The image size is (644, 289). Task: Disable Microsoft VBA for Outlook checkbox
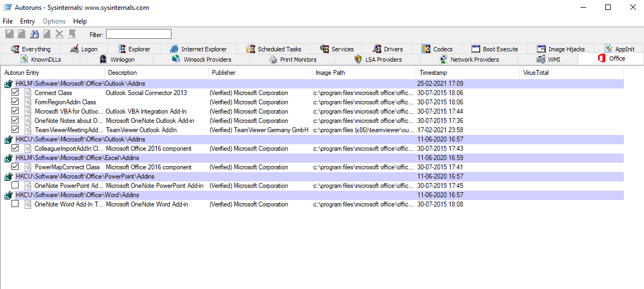pos(15,111)
